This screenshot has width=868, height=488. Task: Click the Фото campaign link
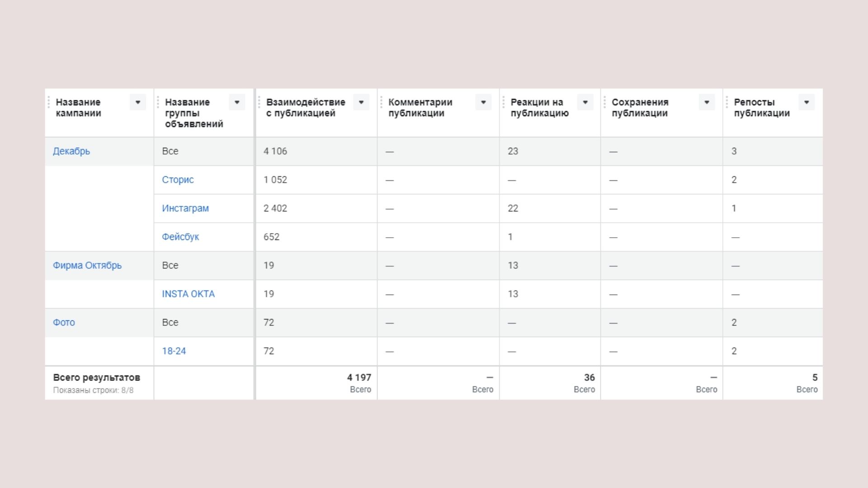pyautogui.click(x=64, y=323)
